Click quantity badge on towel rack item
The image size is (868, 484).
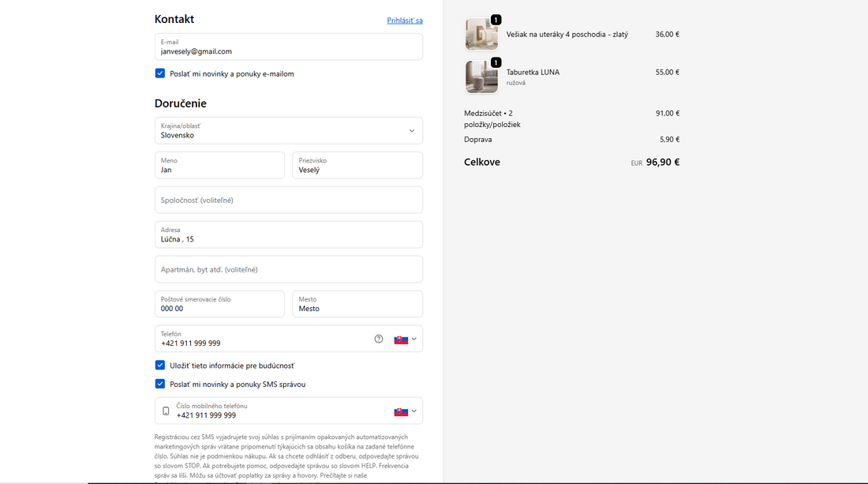pyautogui.click(x=496, y=20)
